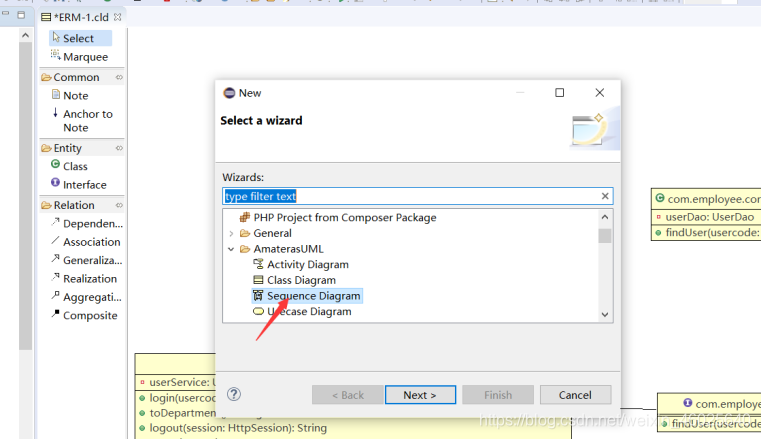Select userDao: UserDao field in diagram
Screen dimensions: 761x439
pyautogui.click(x=706, y=217)
